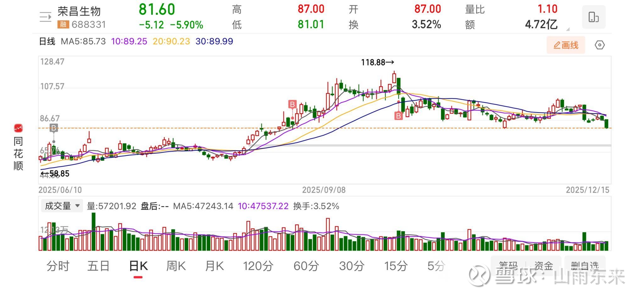Viewport: 644px width, 296px height.
Task: Tap the 58.85 lowest price label
Action: pyautogui.click(x=55, y=173)
